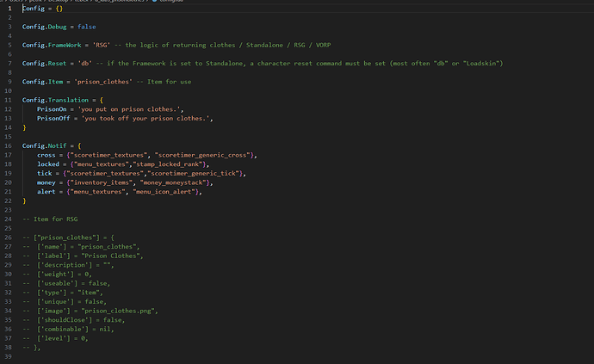Select the "inventory_items" string
The image size is (594, 364).
pyautogui.click(x=101, y=182)
